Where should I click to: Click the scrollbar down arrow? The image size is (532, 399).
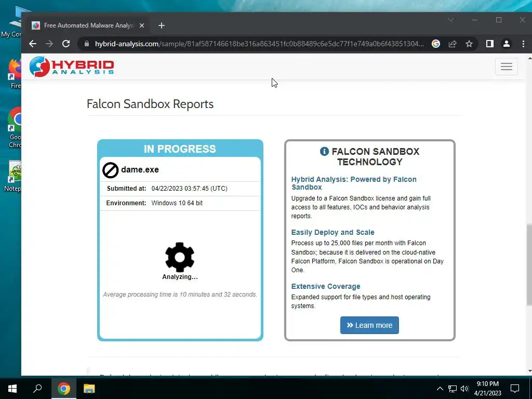[x=529, y=371]
